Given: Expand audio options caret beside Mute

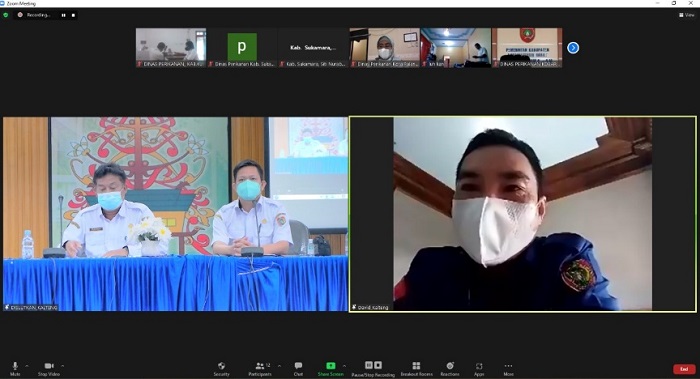Looking at the screenshot, I should [x=27, y=366].
